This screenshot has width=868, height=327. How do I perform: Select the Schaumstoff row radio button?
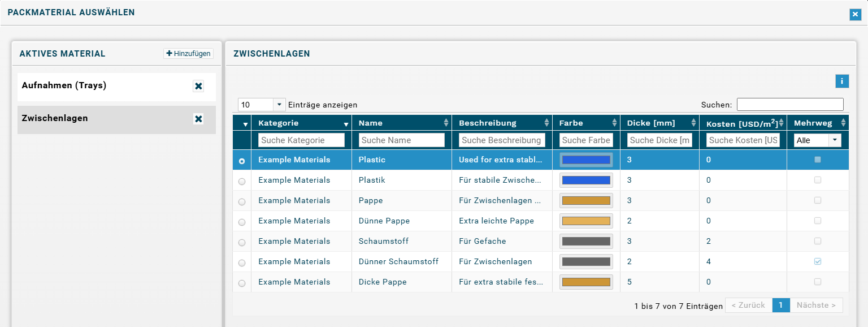click(x=242, y=243)
